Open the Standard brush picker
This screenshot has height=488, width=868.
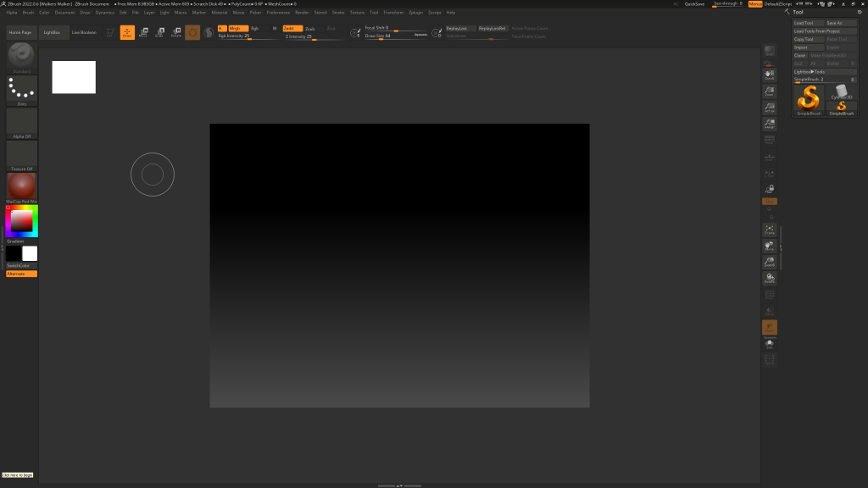pos(21,56)
